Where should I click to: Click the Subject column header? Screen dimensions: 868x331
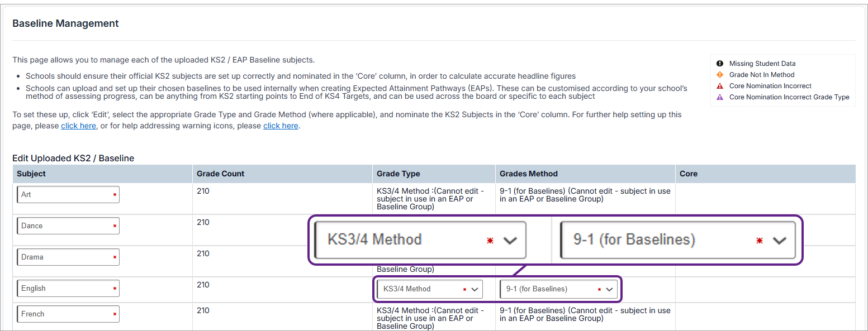click(31, 174)
